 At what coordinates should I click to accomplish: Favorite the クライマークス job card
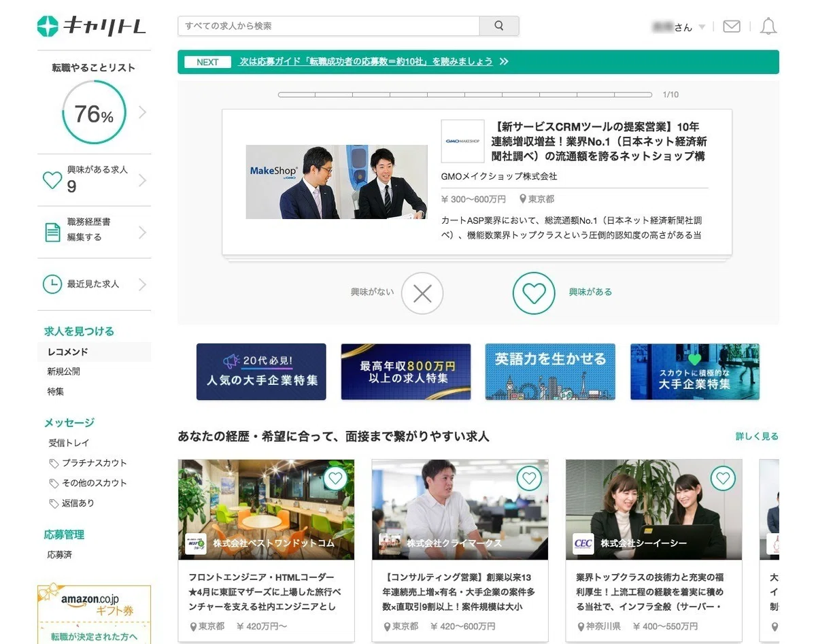coord(529,479)
